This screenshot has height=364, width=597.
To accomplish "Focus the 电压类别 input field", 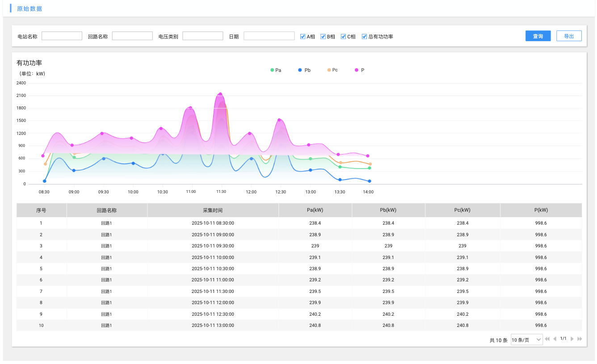I will point(203,36).
